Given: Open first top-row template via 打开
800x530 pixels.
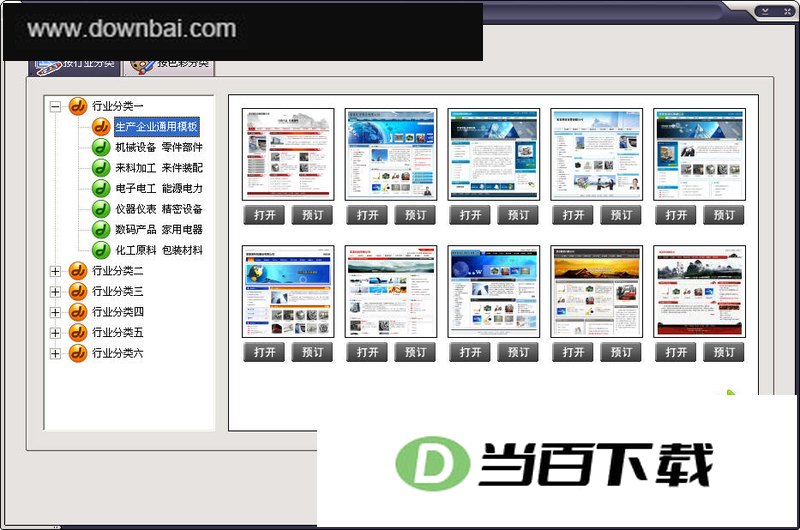Looking at the screenshot, I should point(264,215).
